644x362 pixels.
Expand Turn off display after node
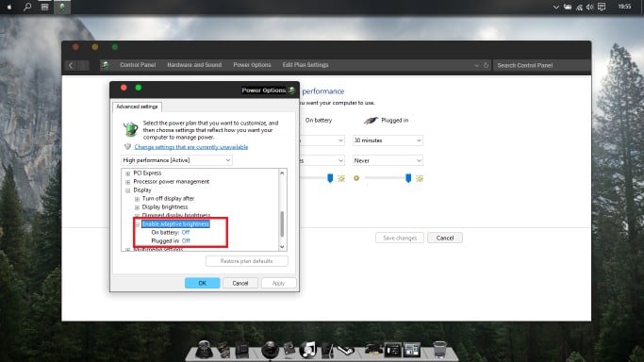[137, 199]
